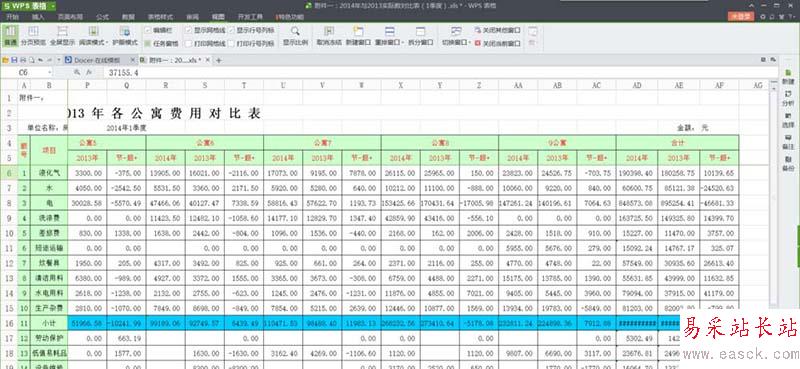Open the name box dropdown arrow
This screenshot has height=369, width=800.
(49, 73)
